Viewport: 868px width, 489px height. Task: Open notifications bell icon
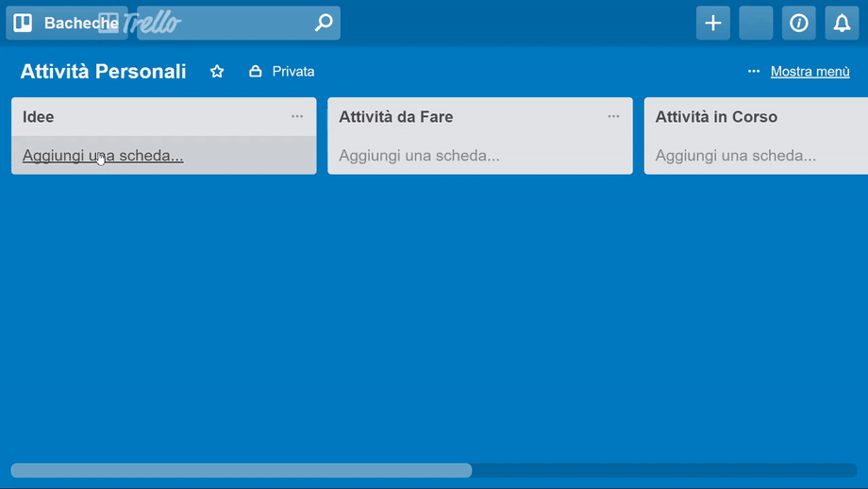tap(842, 23)
